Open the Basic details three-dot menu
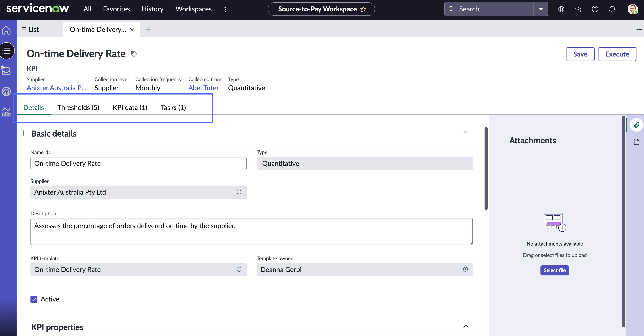 (x=24, y=133)
